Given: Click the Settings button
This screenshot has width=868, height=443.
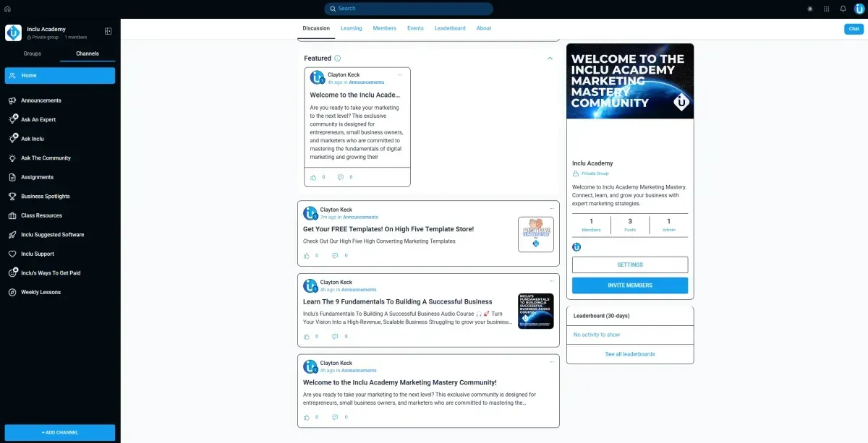Looking at the screenshot, I should tap(630, 264).
